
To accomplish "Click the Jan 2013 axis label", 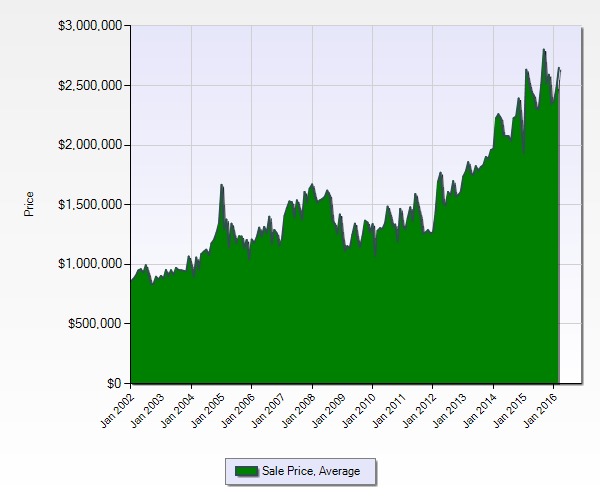I will click(450, 410).
